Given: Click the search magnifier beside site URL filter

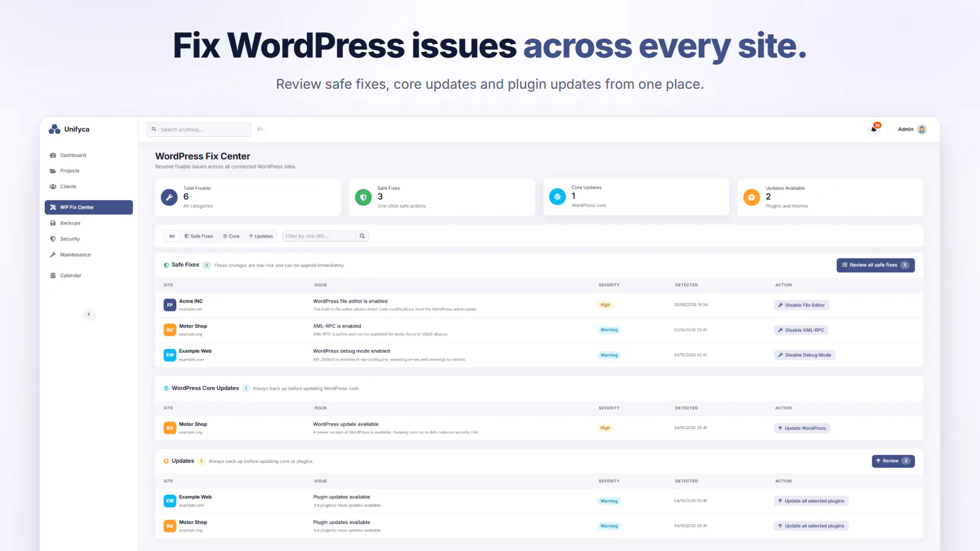Looking at the screenshot, I should click(x=362, y=236).
